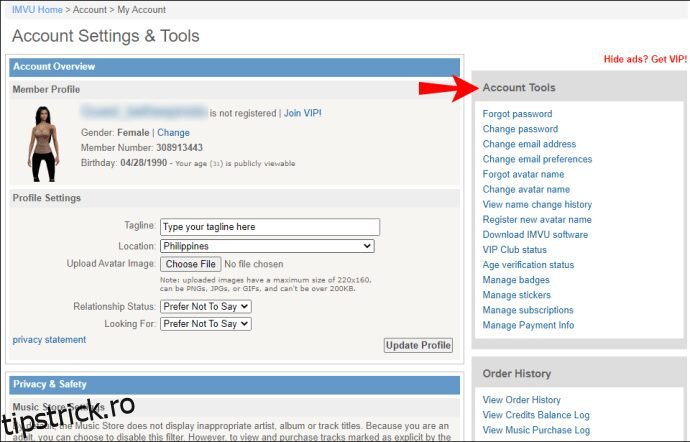The image size is (690, 442).
Task: Click the My Account breadcrumb text
Action: (x=141, y=10)
